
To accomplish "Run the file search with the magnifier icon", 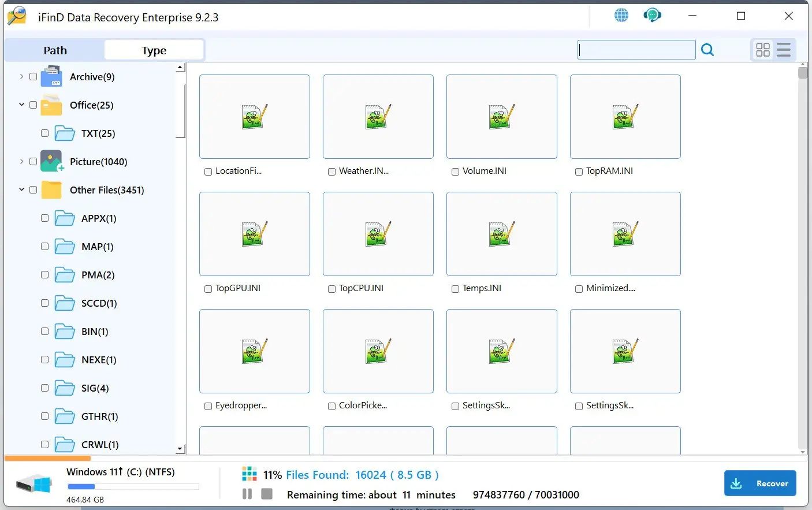I will (707, 50).
